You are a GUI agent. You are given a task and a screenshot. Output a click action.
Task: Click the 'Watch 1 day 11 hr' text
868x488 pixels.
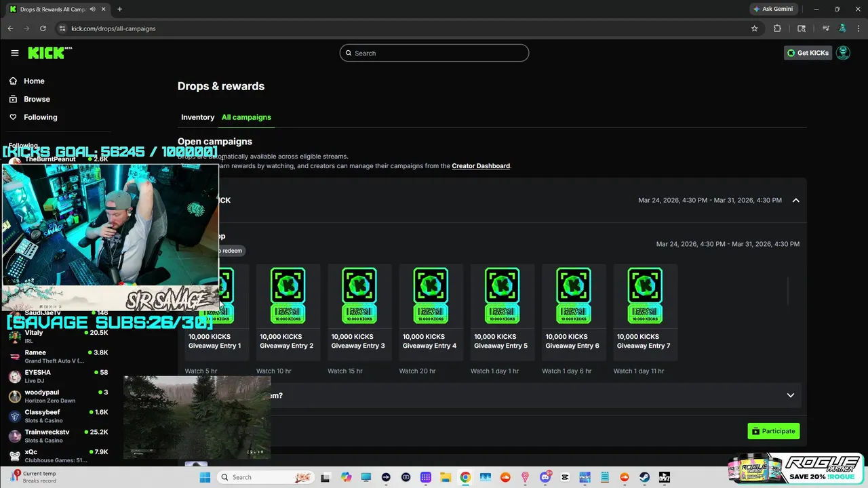pyautogui.click(x=639, y=371)
